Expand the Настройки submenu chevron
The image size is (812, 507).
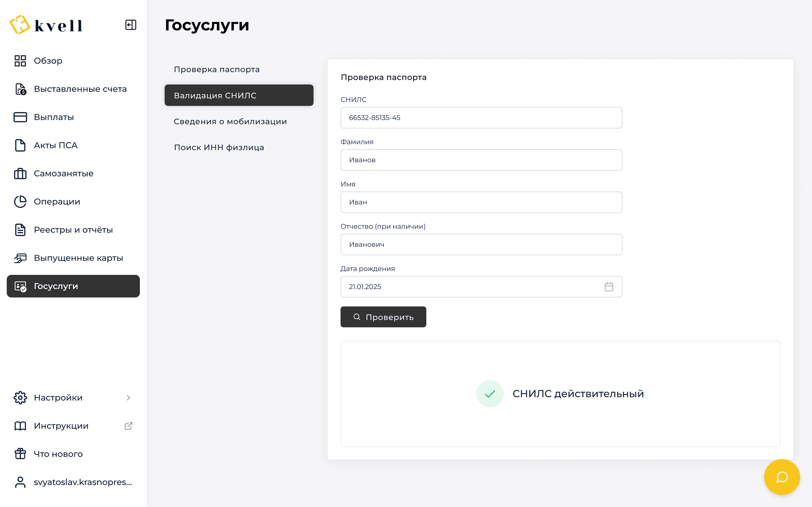point(128,398)
